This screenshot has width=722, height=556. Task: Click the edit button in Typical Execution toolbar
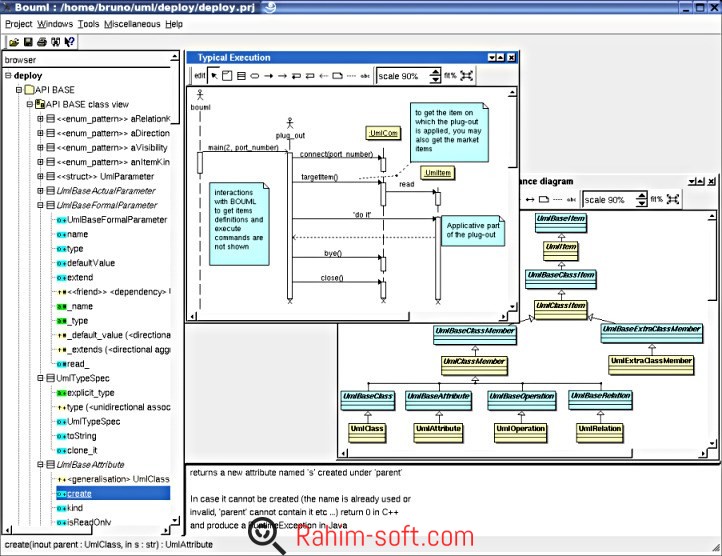tap(199, 76)
